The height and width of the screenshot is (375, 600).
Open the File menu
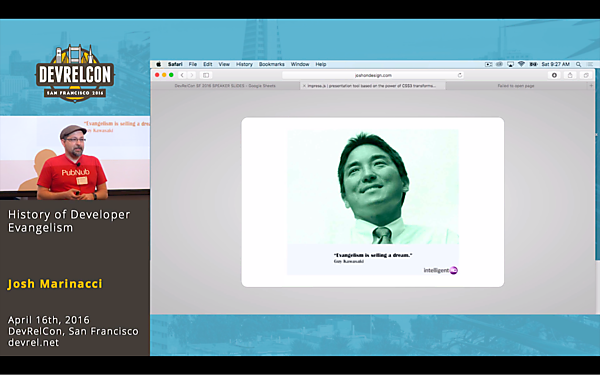pos(192,64)
